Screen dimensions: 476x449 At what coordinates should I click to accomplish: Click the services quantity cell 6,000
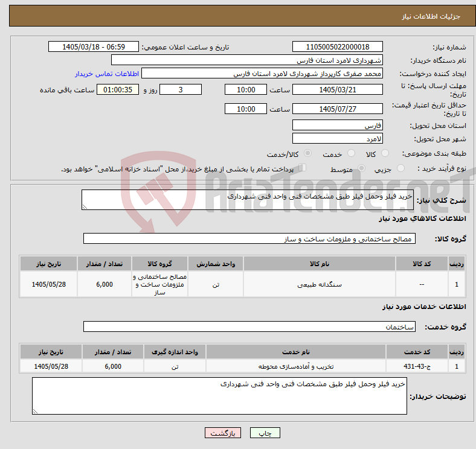(x=113, y=366)
